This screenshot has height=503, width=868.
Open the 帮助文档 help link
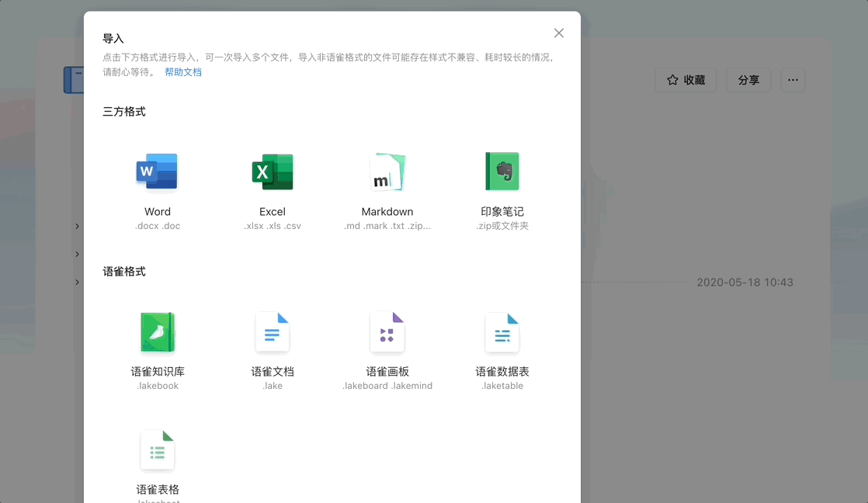(183, 72)
